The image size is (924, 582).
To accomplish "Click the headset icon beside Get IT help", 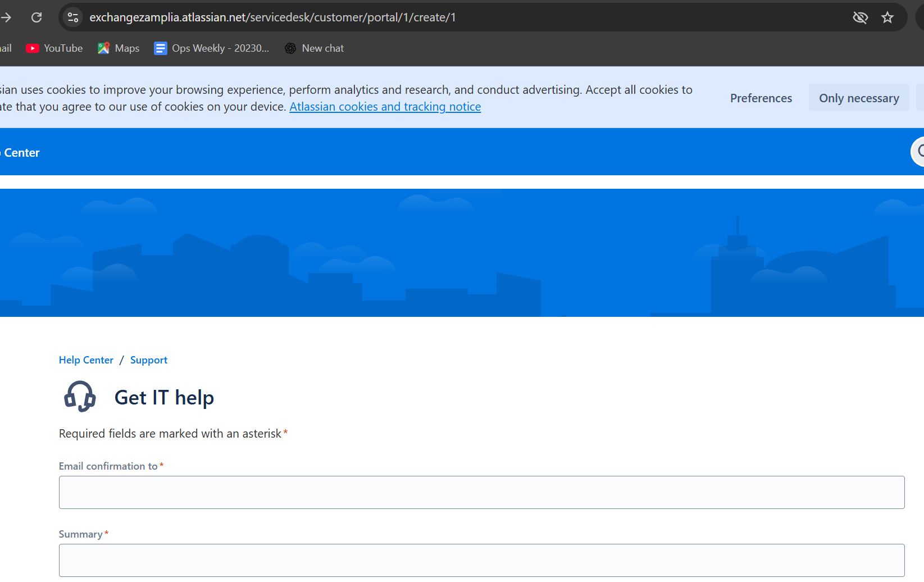I will tap(80, 397).
